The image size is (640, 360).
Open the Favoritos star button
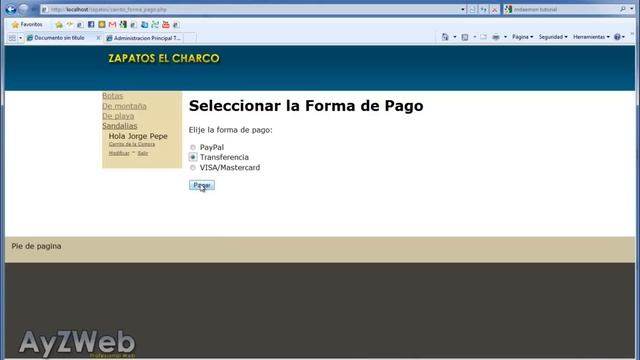(x=27, y=24)
